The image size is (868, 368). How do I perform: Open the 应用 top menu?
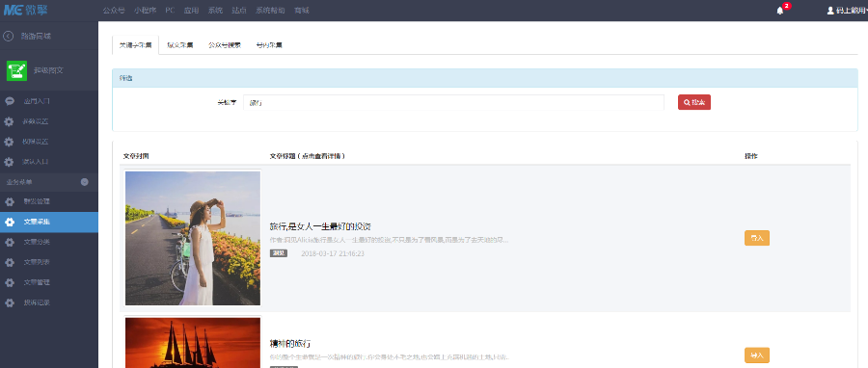(192, 10)
